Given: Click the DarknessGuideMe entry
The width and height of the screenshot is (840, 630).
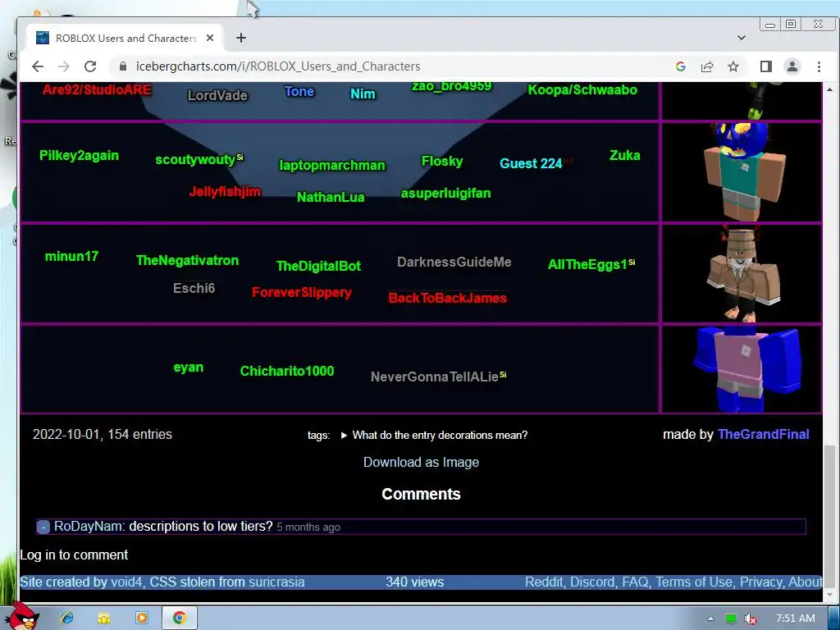Looking at the screenshot, I should [454, 262].
